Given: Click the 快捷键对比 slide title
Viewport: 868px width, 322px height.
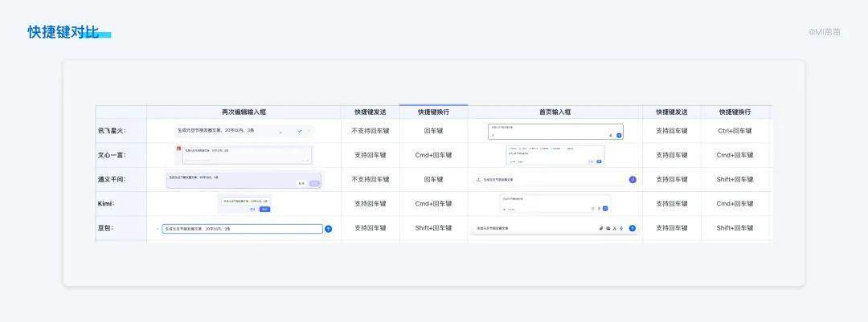Looking at the screenshot, I should point(63,32).
